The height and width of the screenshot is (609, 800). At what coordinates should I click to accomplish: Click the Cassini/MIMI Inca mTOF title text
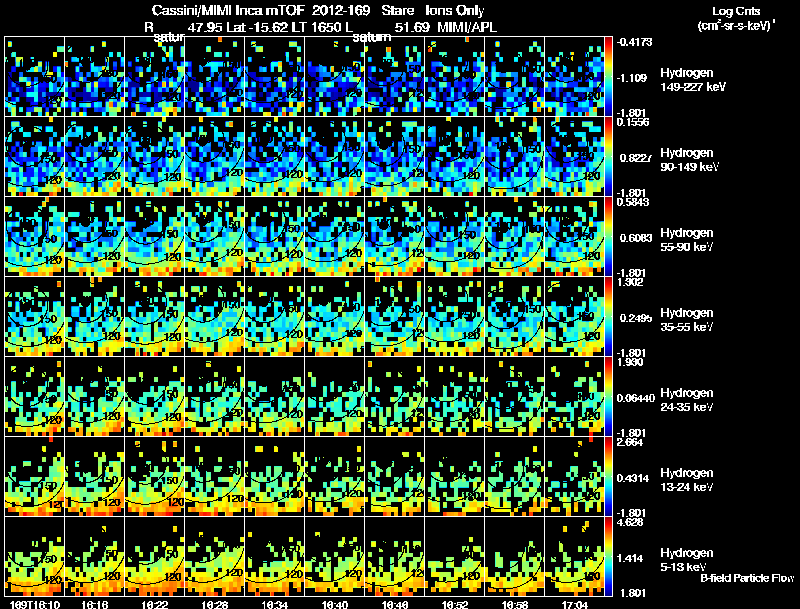coord(229,11)
